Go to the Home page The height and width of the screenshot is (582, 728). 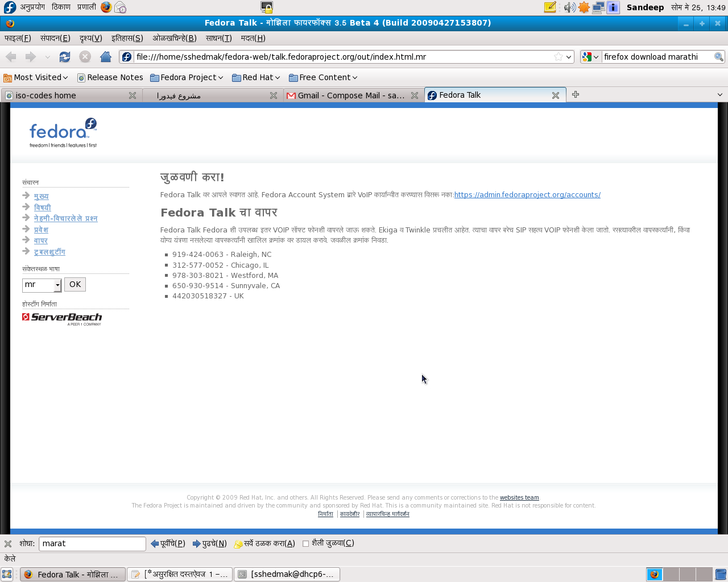tap(106, 56)
